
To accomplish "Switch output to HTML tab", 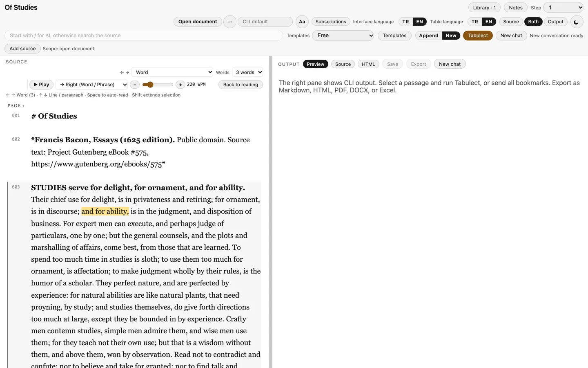I will tap(368, 64).
